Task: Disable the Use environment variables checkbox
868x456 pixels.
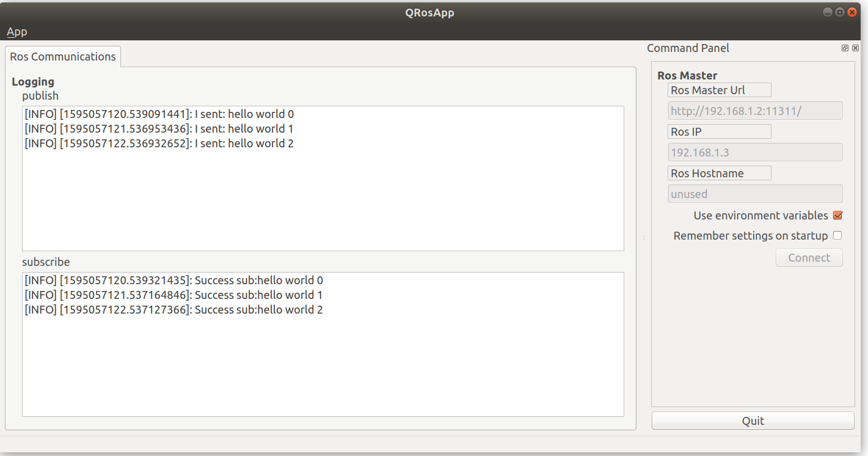Action: (837, 215)
